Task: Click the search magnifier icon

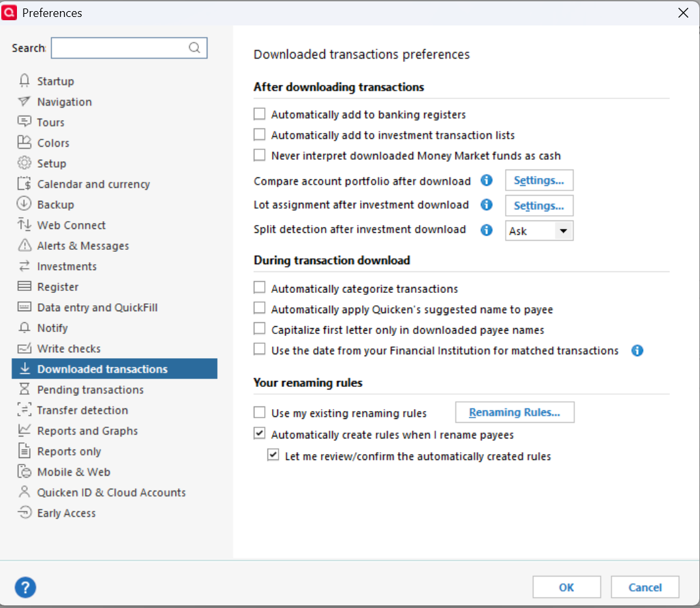Action: [x=194, y=48]
